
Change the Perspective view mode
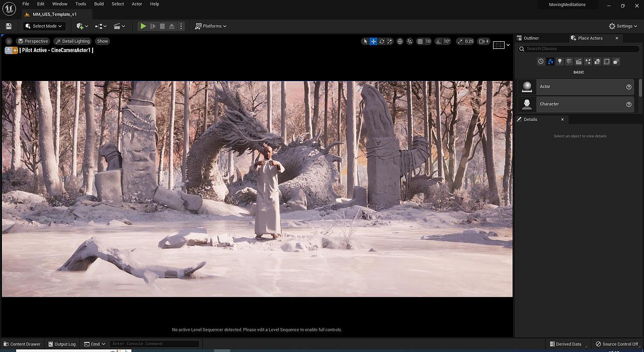click(33, 41)
